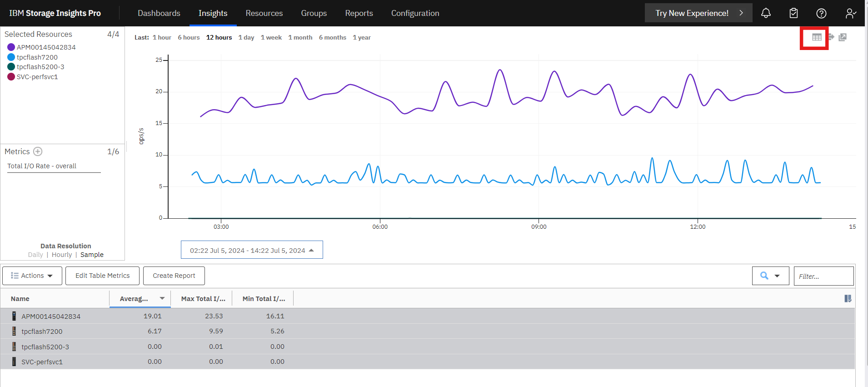
Task: Click the Filter input field
Action: (823, 276)
